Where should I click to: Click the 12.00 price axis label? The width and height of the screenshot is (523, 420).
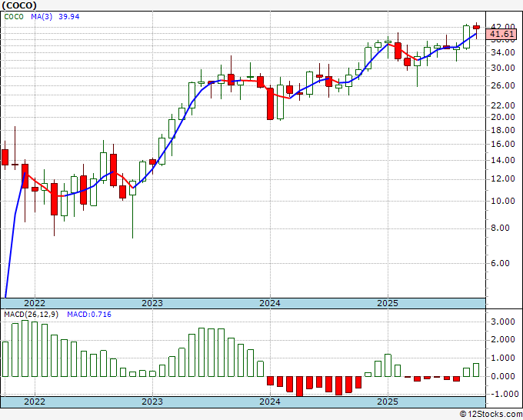[x=503, y=178]
